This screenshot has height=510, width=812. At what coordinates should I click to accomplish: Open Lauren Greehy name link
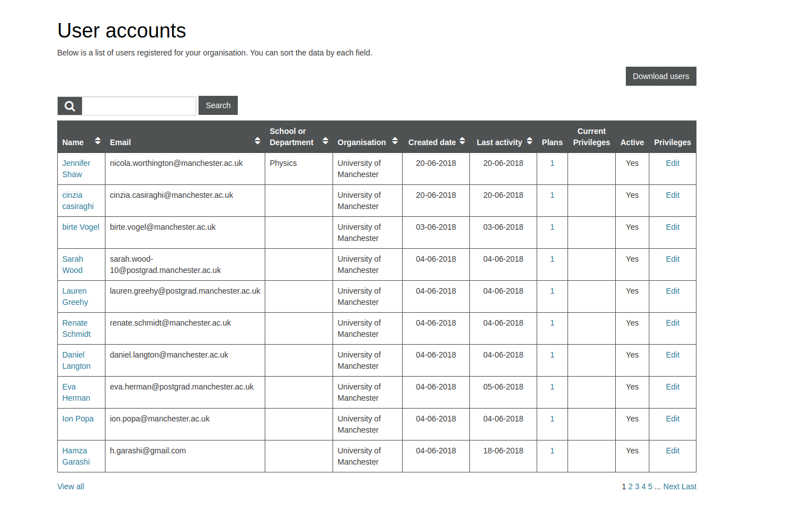click(75, 296)
